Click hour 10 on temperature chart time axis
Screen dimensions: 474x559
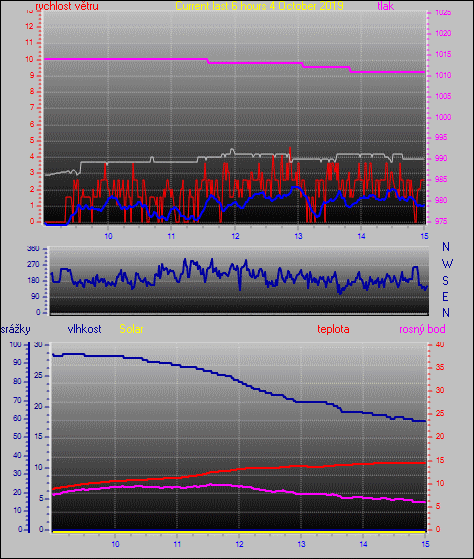[x=115, y=544]
